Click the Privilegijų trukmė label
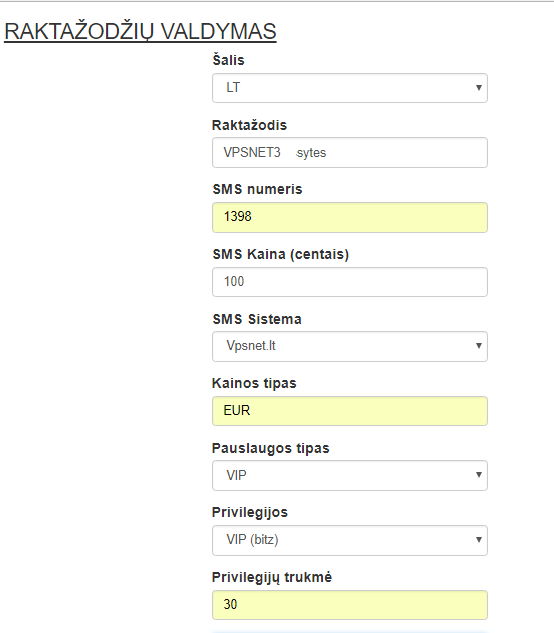The image size is (554, 633). pos(272,577)
